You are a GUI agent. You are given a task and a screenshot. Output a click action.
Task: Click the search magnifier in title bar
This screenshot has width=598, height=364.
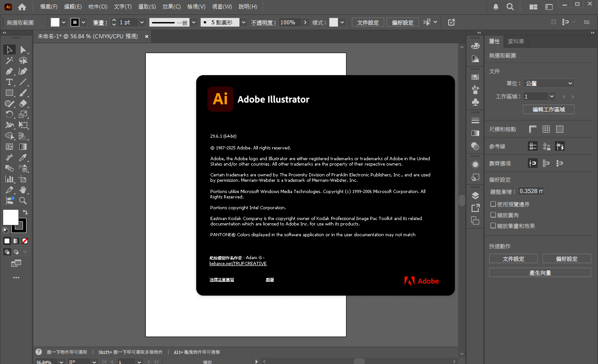(510, 7)
